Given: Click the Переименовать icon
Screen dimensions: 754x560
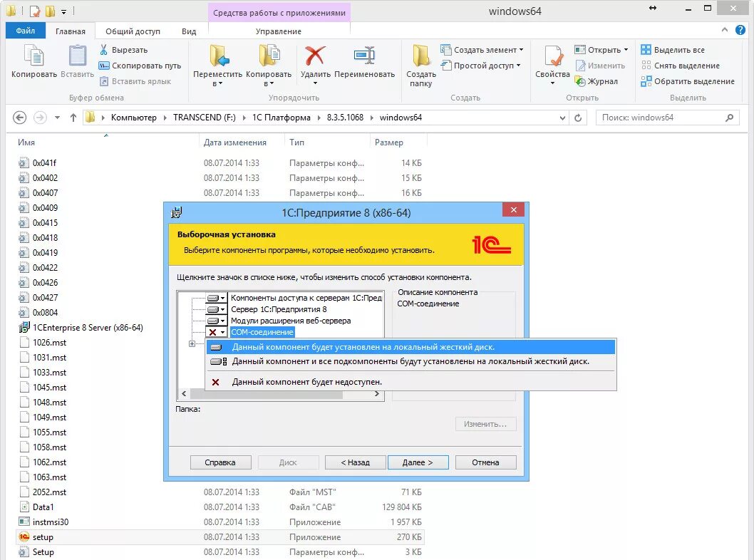Looking at the screenshot, I should [364, 56].
